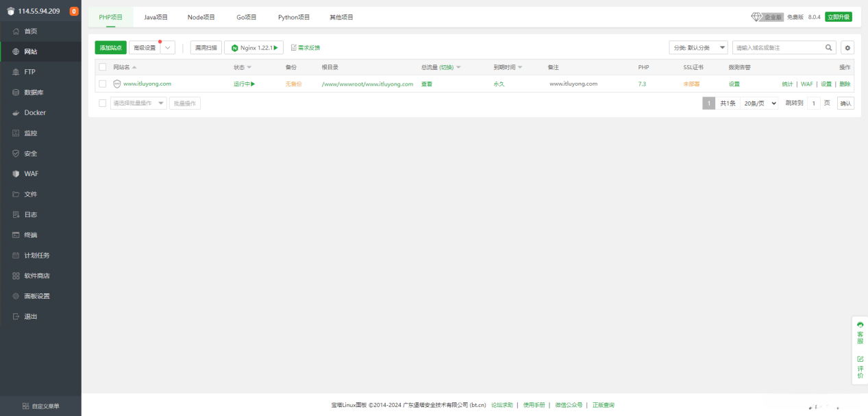Click the 需求反馈 link
Viewport: 868px width, 416px height.
(306, 48)
